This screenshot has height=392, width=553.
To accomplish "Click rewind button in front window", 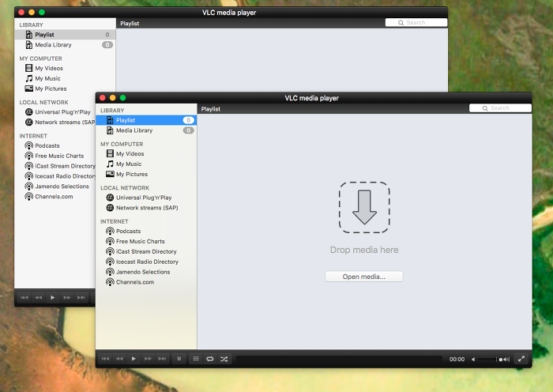I will click(119, 359).
